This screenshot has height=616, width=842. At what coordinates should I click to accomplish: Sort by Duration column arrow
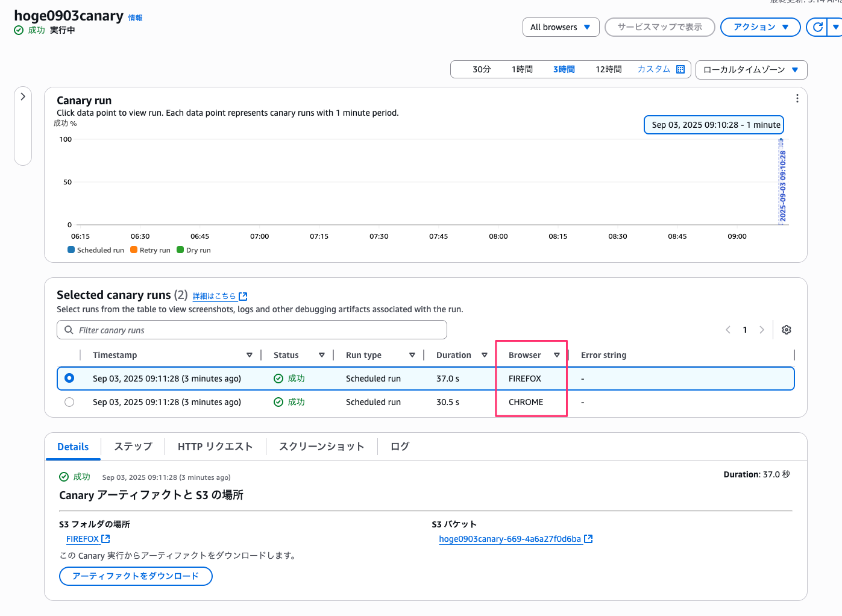[485, 355]
